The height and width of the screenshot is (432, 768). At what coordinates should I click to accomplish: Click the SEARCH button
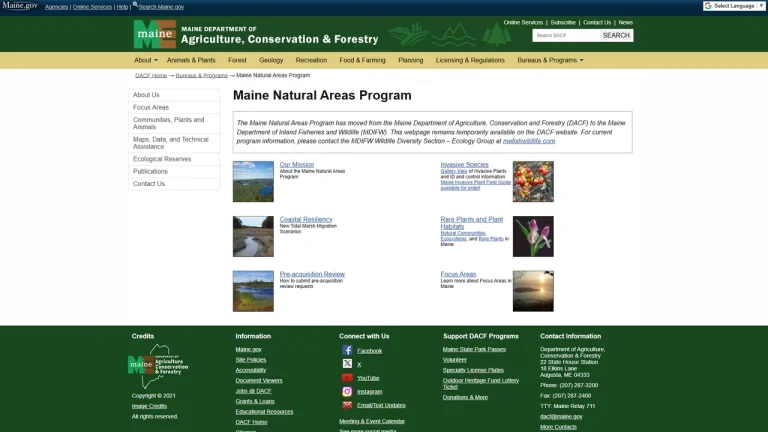pyautogui.click(x=616, y=35)
